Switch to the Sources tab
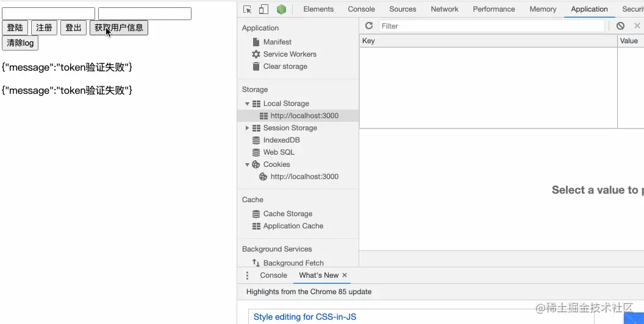The image size is (644, 324). click(402, 9)
